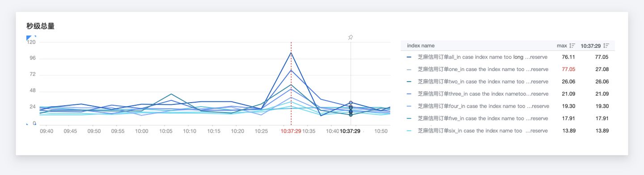Click the 秒级总量 chart title
This screenshot has width=644, height=175.
(x=40, y=26)
